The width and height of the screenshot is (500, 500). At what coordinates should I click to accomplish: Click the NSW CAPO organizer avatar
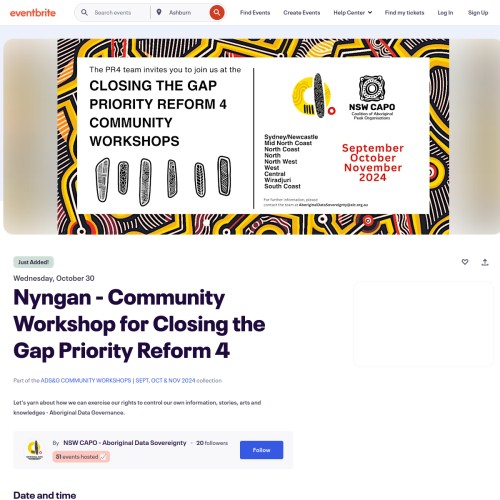click(34, 450)
